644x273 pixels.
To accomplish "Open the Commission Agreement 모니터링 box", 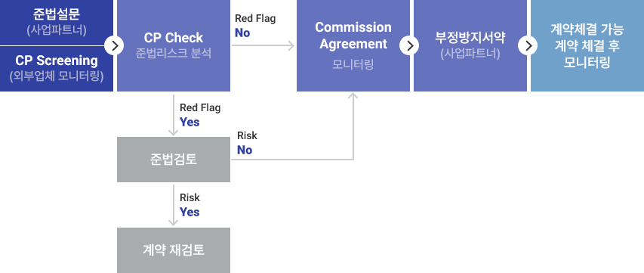I will [353, 45].
